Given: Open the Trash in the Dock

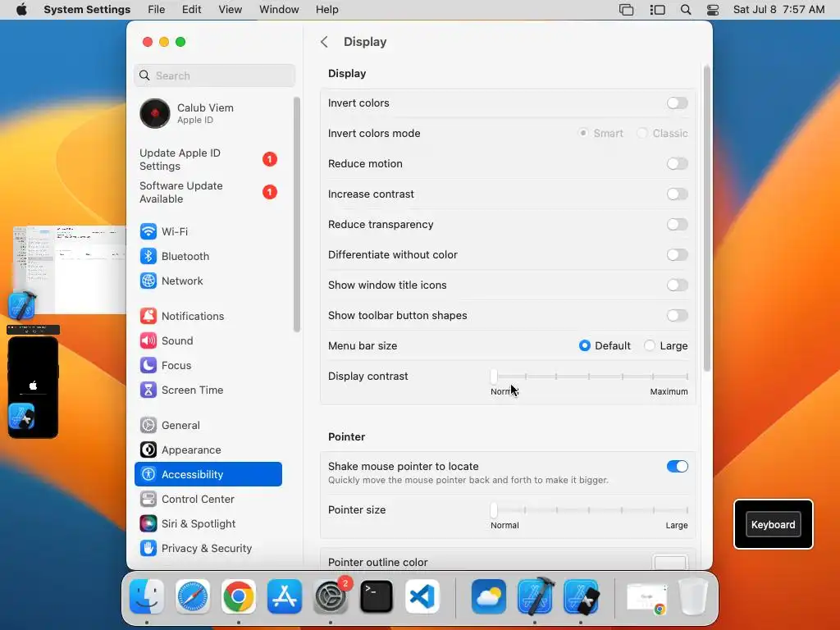Looking at the screenshot, I should coord(693,596).
